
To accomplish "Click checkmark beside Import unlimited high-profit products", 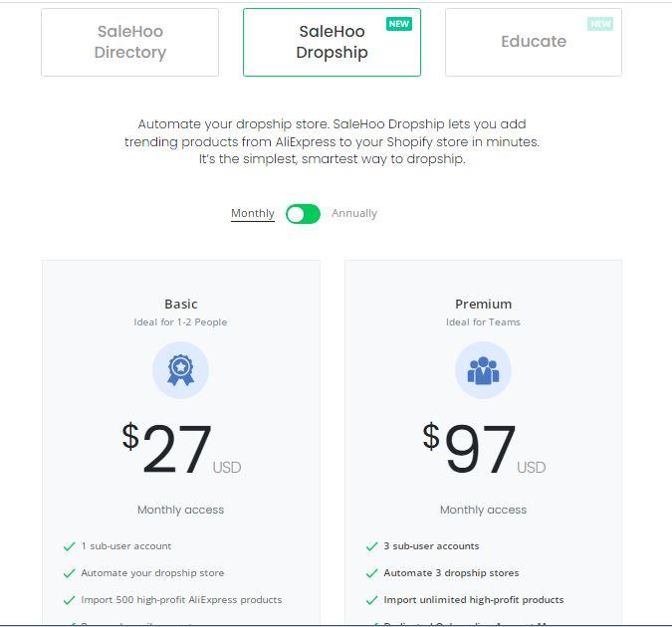I will [x=372, y=600].
